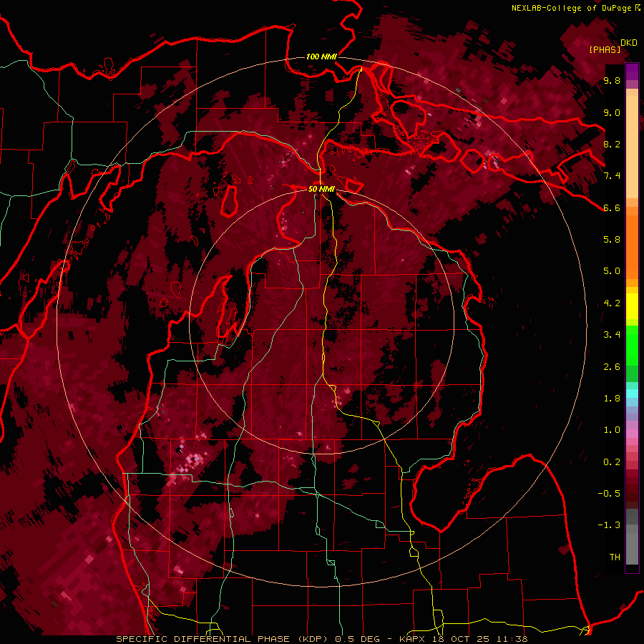644x644 pixels.
Task: Click the 18 OCT 25 11:38 timestamp
Action: coord(480,639)
